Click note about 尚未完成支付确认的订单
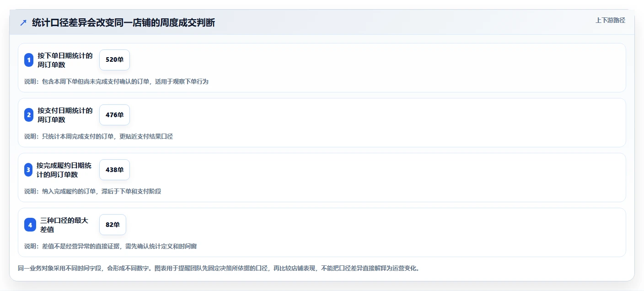The width and height of the screenshot is (644, 291). [x=116, y=81]
